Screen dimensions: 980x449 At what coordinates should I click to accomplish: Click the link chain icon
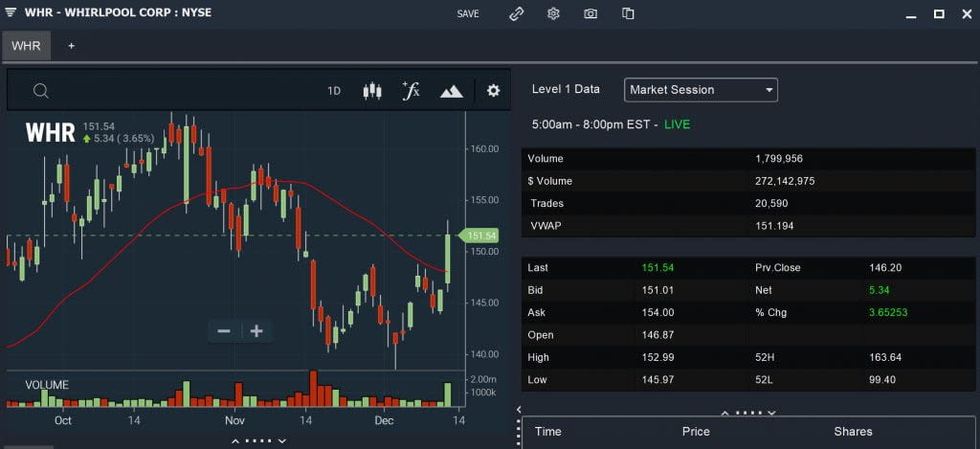coord(516,13)
